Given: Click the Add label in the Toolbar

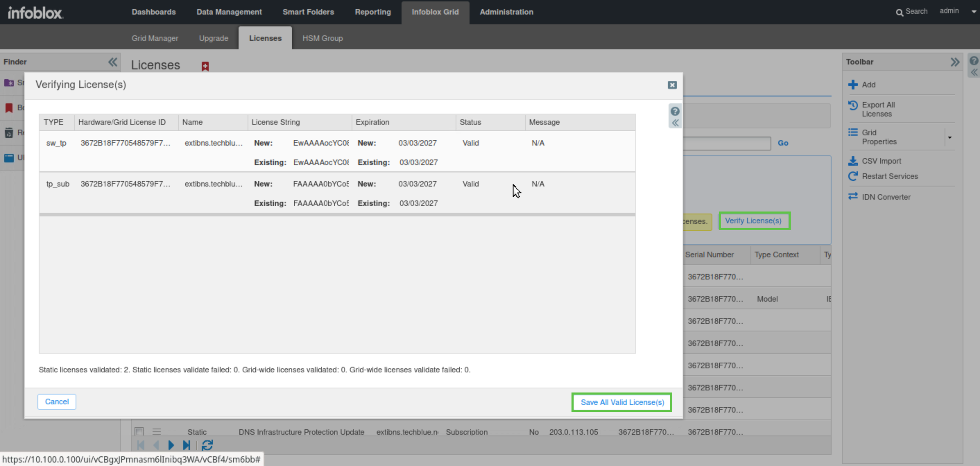Looking at the screenshot, I should pos(869,85).
